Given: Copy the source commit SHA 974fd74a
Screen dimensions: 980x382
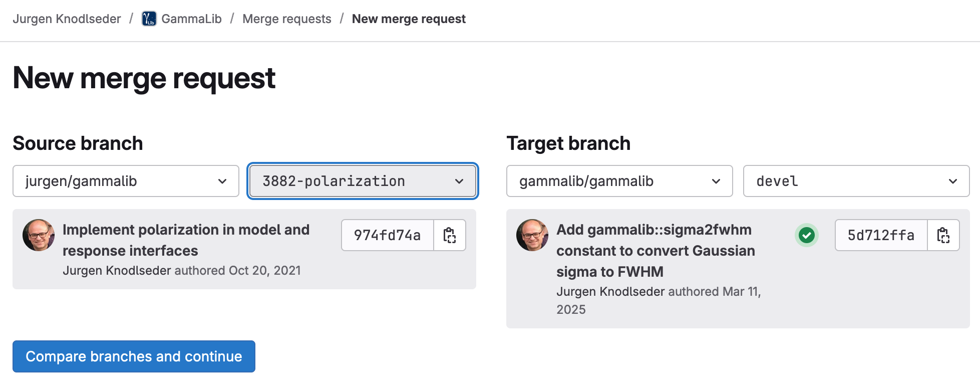Looking at the screenshot, I should click(449, 235).
